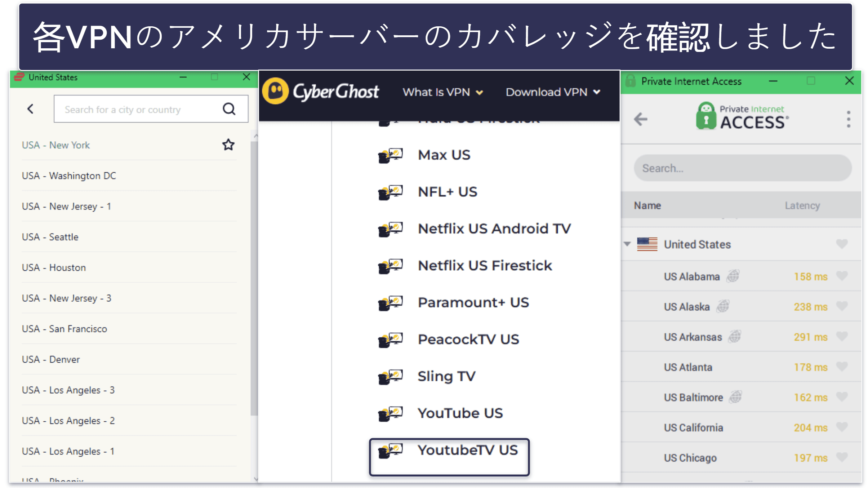Click the YouTube US streaming icon
The width and height of the screenshot is (868, 488).
point(390,413)
